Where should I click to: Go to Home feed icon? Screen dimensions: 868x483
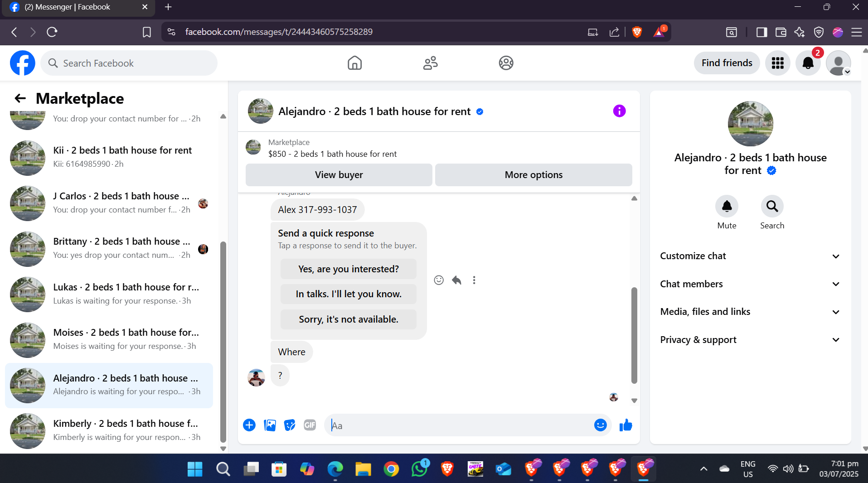[x=354, y=63]
